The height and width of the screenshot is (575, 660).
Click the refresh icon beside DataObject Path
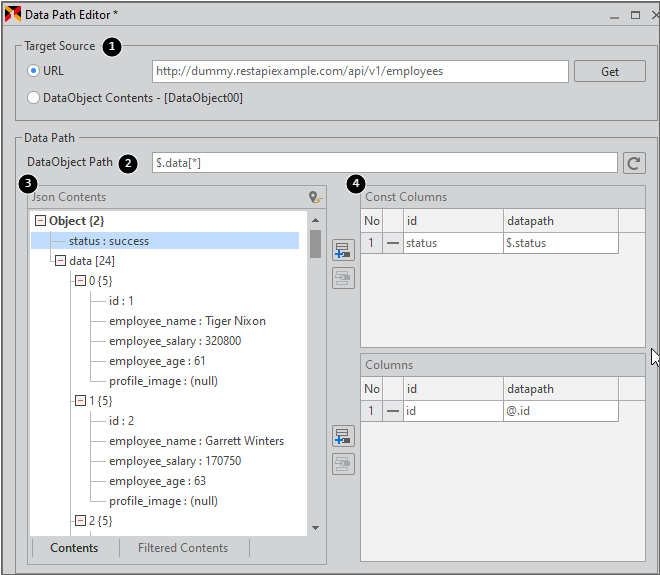coord(633,163)
